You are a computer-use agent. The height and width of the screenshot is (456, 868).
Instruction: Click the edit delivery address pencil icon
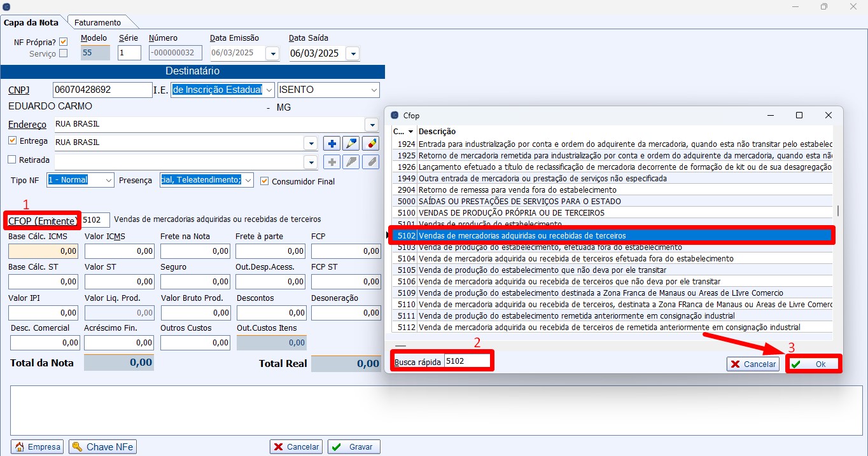(x=351, y=143)
